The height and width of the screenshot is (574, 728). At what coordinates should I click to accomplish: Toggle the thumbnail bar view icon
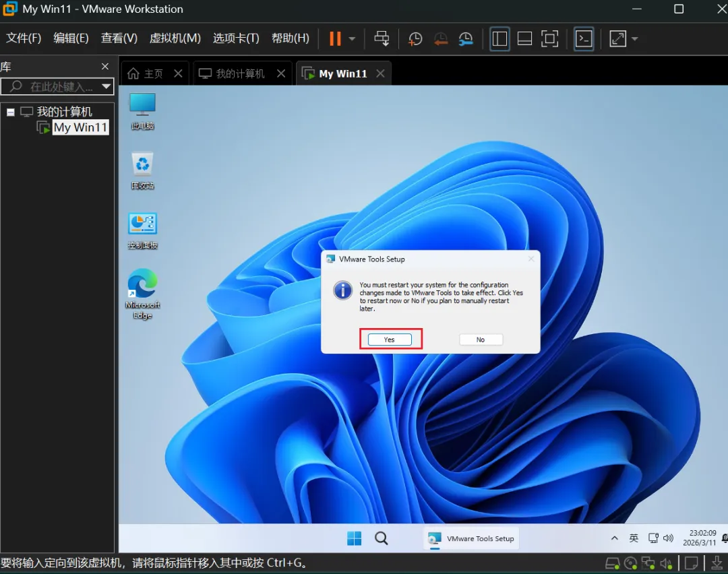pyautogui.click(x=524, y=39)
